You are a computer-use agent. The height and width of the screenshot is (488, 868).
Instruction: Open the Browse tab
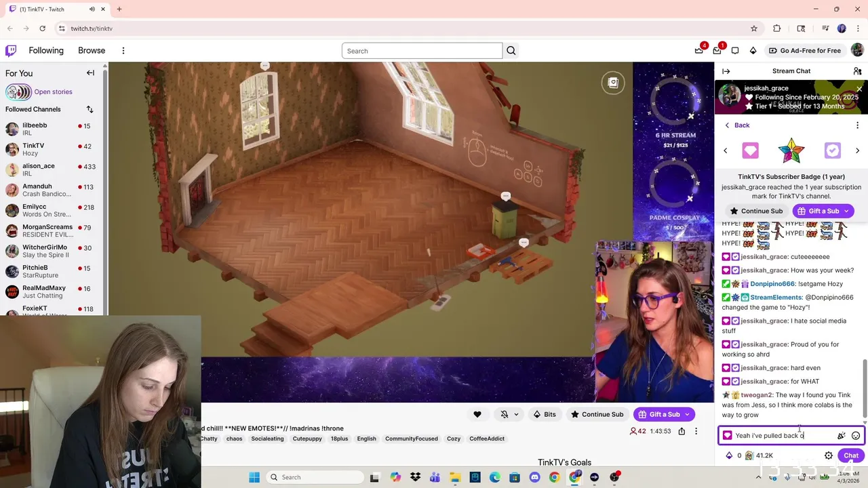(x=92, y=51)
